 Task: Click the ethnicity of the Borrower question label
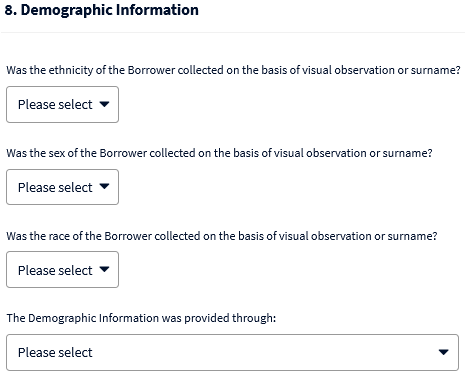coord(233,70)
